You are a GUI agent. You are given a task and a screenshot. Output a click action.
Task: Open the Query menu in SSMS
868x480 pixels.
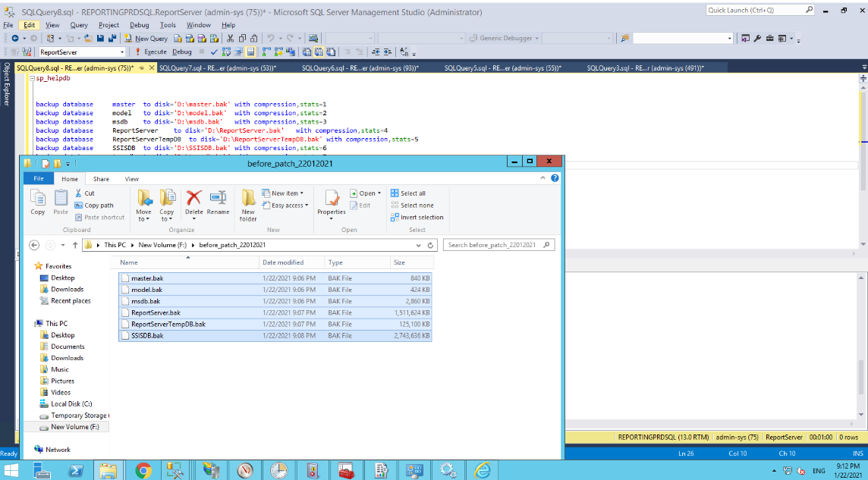pos(79,25)
